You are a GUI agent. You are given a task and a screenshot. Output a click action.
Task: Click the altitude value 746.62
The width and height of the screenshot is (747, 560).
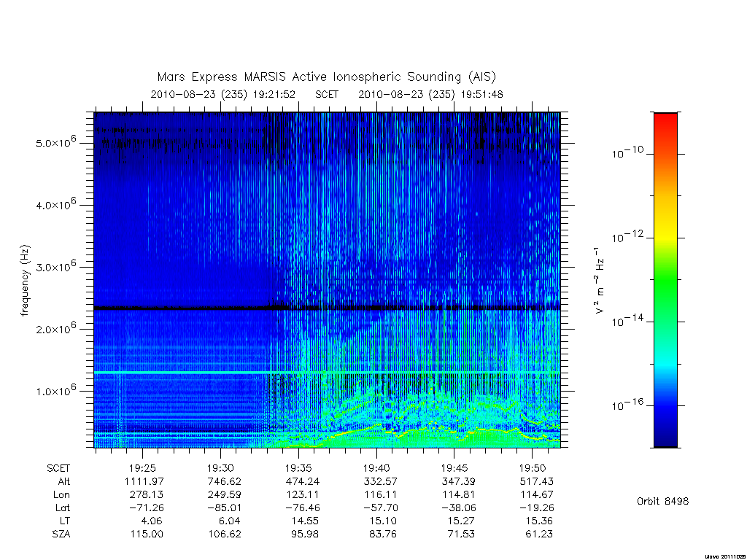(x=224, y=481)
